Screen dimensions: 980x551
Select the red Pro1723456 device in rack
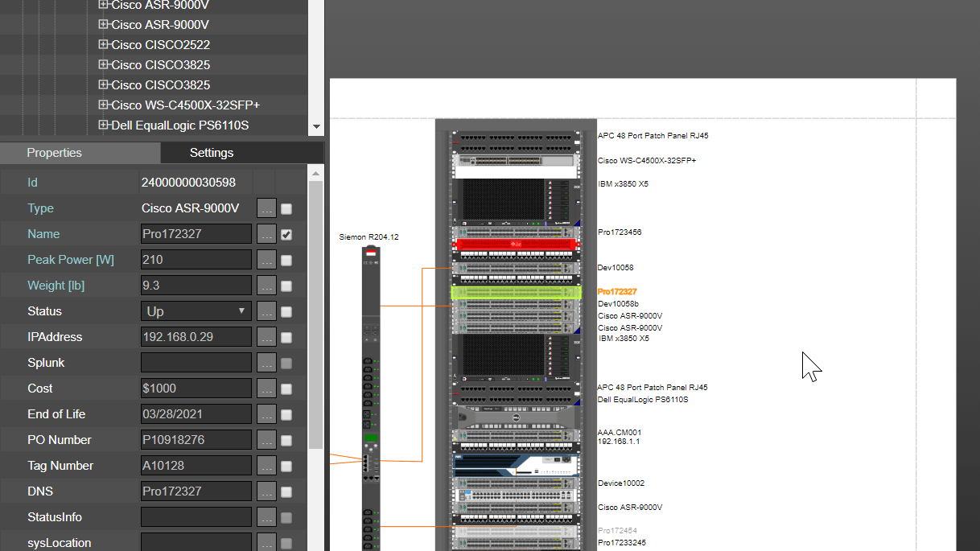point(517,244)
